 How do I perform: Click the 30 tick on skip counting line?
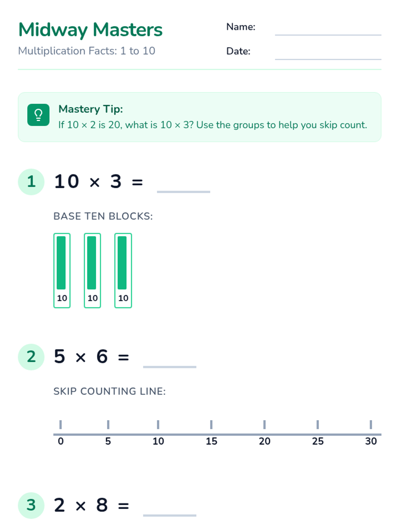coord(371,425)
